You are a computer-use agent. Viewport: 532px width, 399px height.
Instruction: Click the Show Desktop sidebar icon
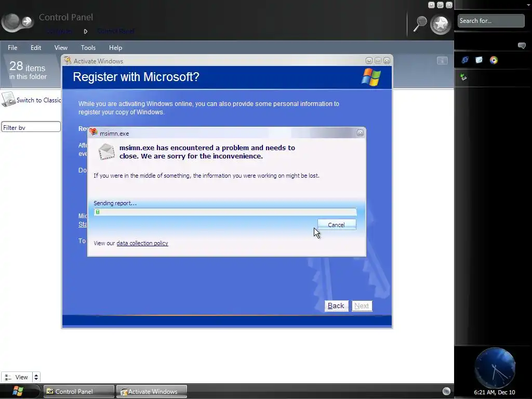click(x=479, y=60)
